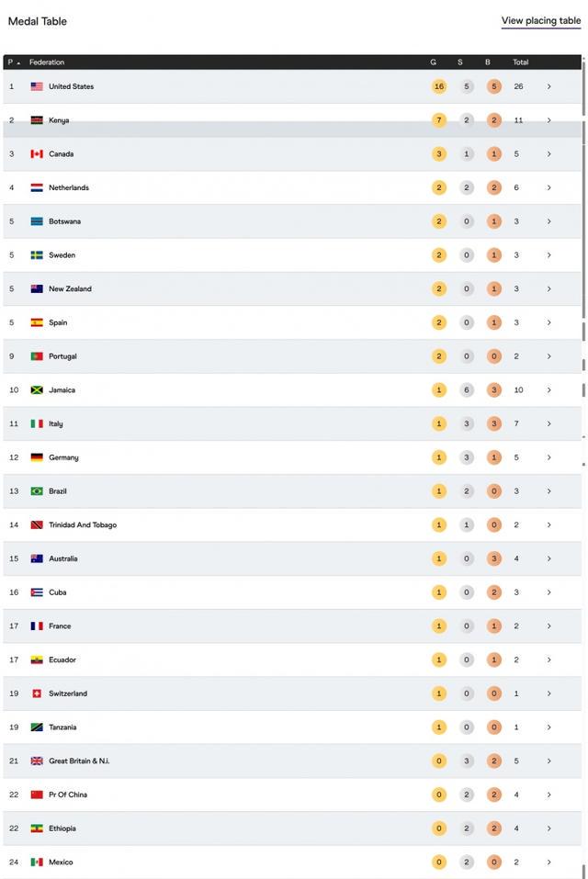
Task: Expand the Netherlands row chevron
Action: click(x=549, y=187)
